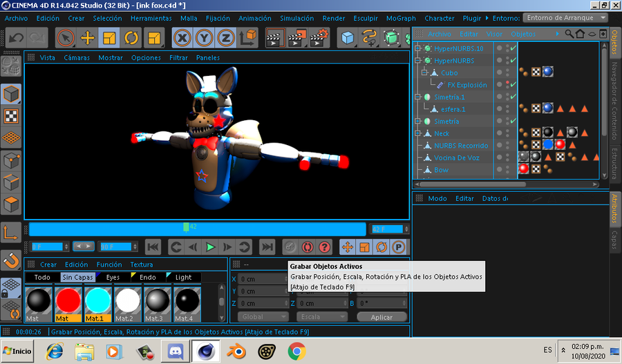
Task: Play animation forward
Action: click(210, 247)
